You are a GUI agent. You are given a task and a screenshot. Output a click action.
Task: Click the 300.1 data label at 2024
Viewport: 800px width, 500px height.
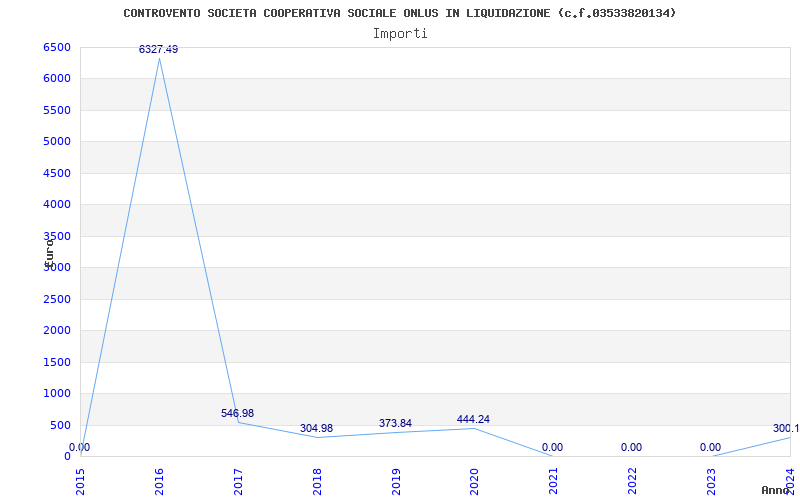click(786, 429)
